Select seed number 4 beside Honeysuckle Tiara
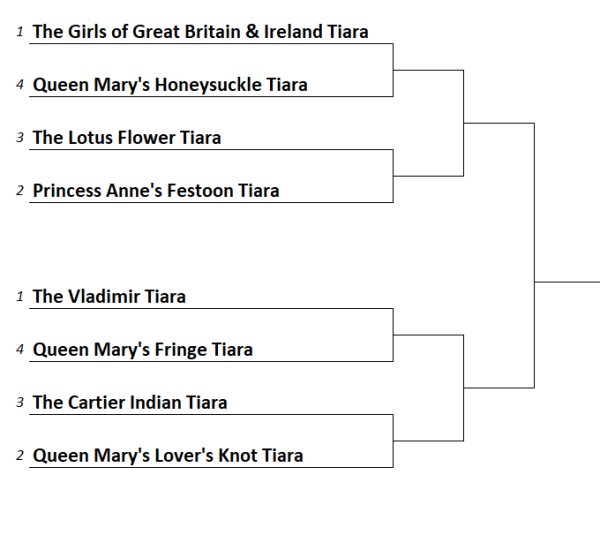 [20, 86]
